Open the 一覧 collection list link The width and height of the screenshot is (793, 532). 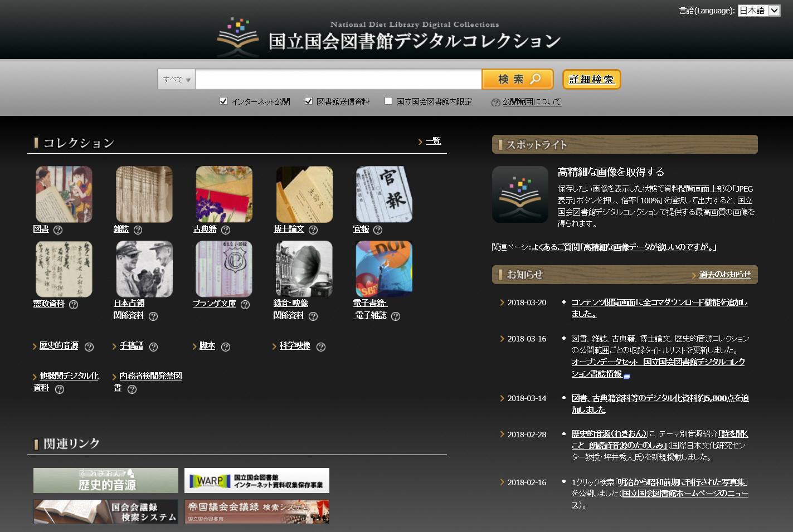(x=433, y=141)
